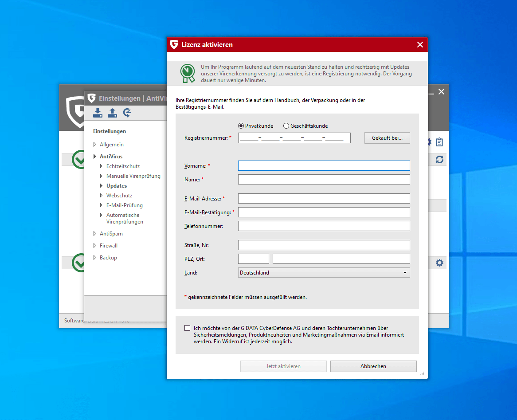
Task: Click the green license ribbon badge icon
Action: pos(187,74)
